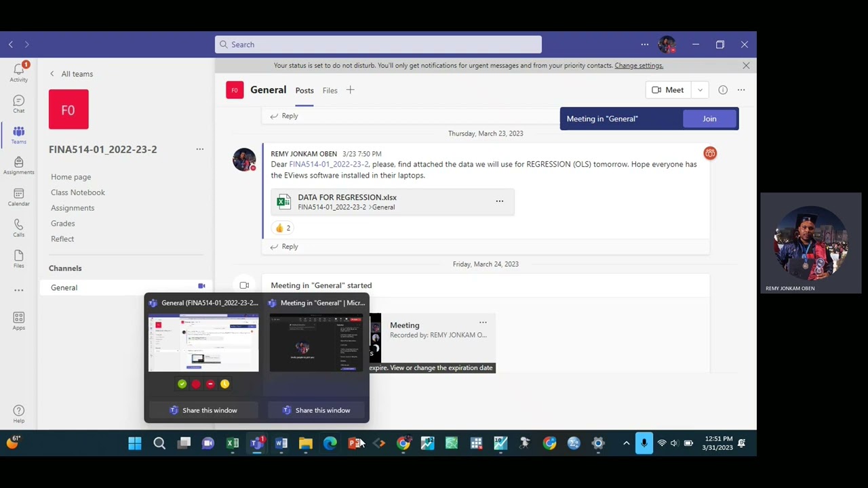Share the Meeting window via Share this window
This screenshot has width=868, height=488.
click(316, 410)
